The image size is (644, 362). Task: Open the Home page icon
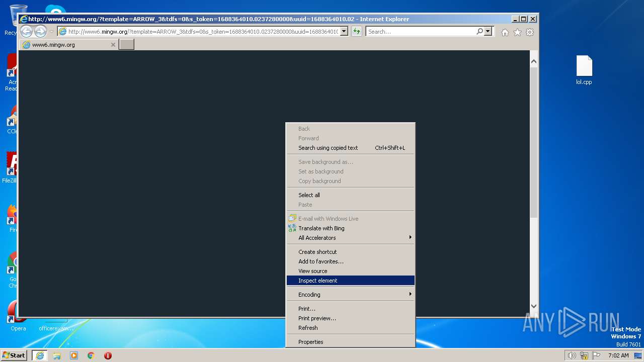click(x=505, y=32)
